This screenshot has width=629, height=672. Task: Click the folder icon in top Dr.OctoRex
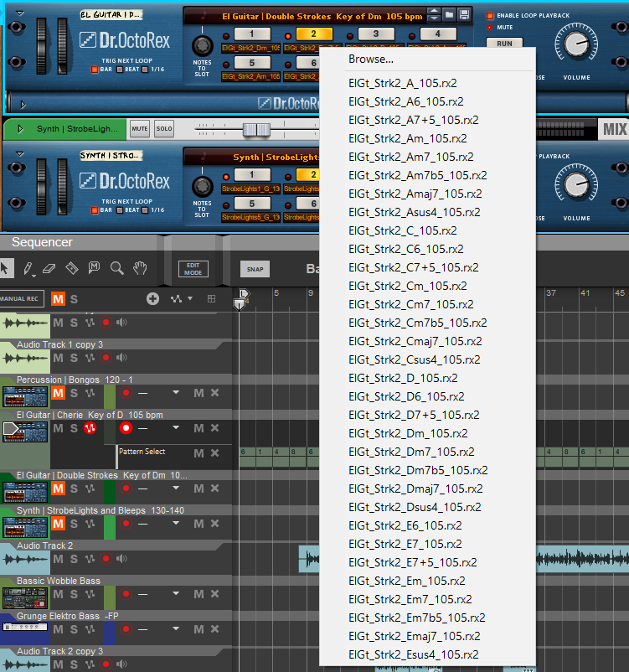(x=449, y=15)
